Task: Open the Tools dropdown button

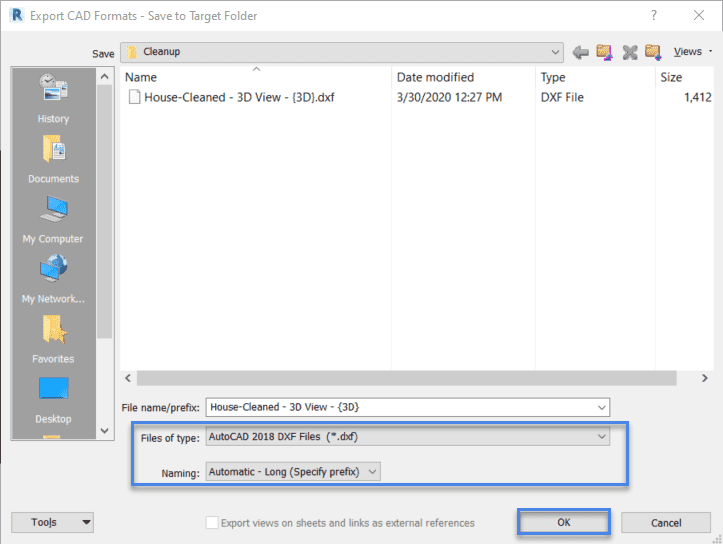Action: click(x=52, y=522)
